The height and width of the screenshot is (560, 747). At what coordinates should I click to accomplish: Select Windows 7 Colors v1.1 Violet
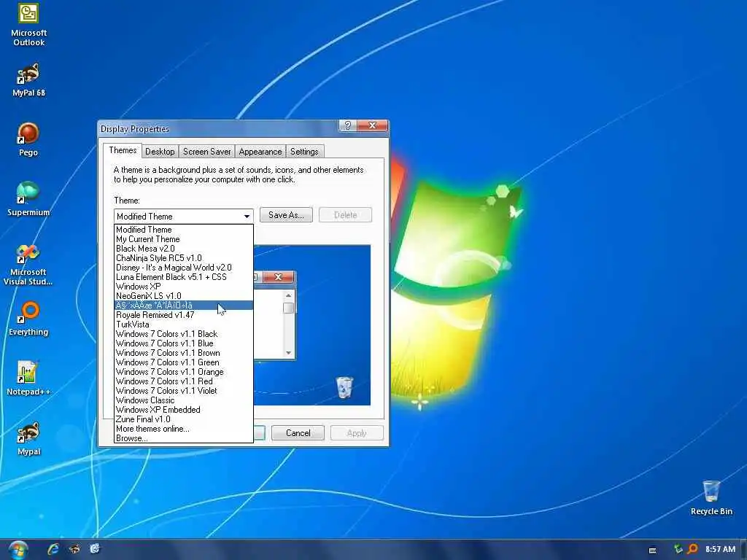[184, 391]
